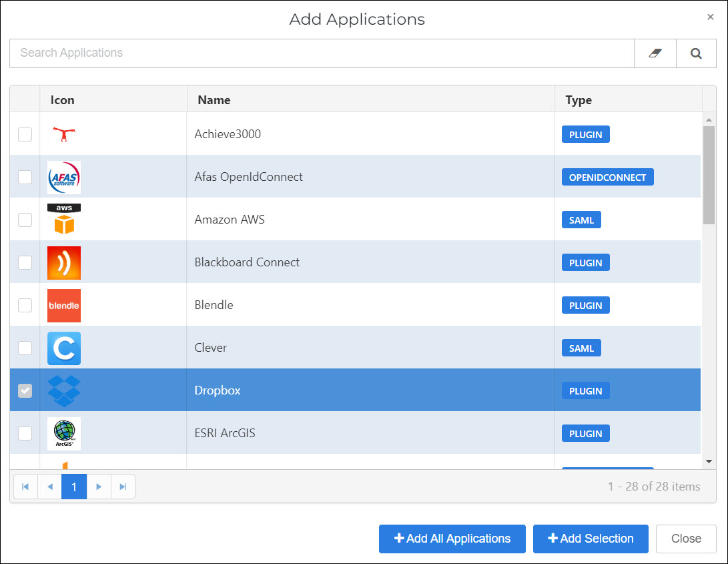Click the Achieve3000 app icon
The width and height of the screenshot is (728, 564).
click(x=64, y=134)
